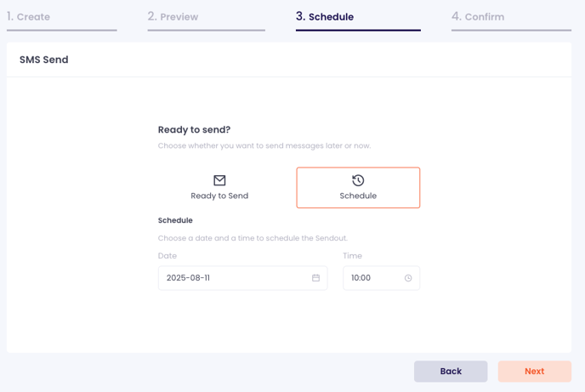The width and height of the screenshot is (585, 392).
Task: Click the envelope icon above Ready to Send
Action: [x=219, y=180]
